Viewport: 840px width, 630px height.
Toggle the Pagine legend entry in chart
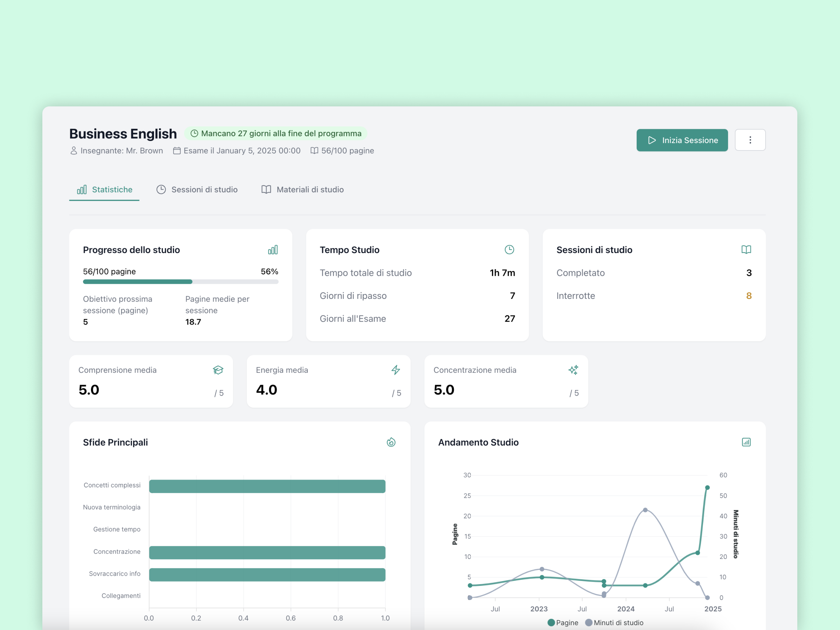(x=563, y=623)
